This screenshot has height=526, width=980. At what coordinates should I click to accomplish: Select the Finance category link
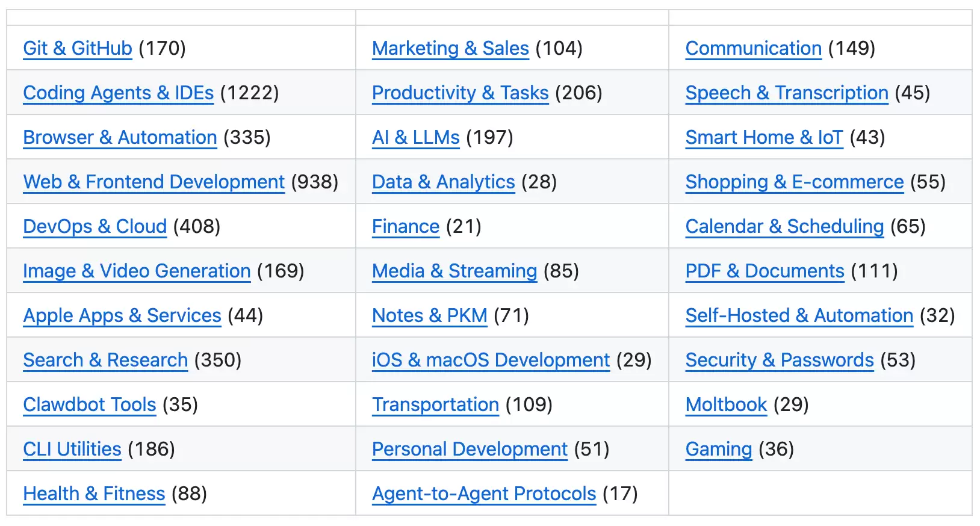pyautogui.click(x=406, y=226)
